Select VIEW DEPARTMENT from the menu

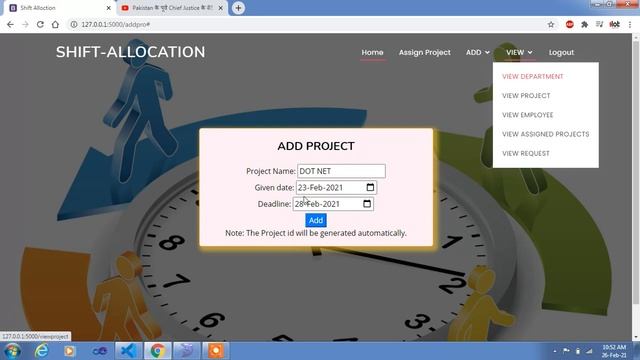coord(533,76)
